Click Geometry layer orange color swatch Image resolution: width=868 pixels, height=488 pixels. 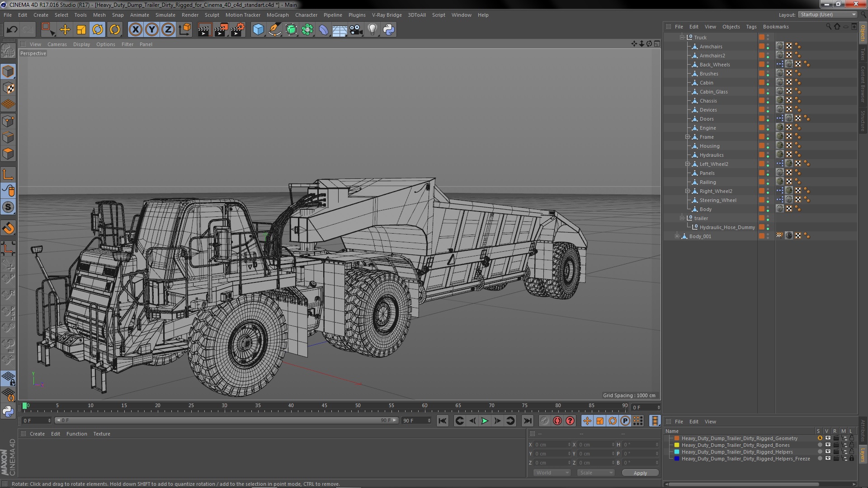coord(677,438)
